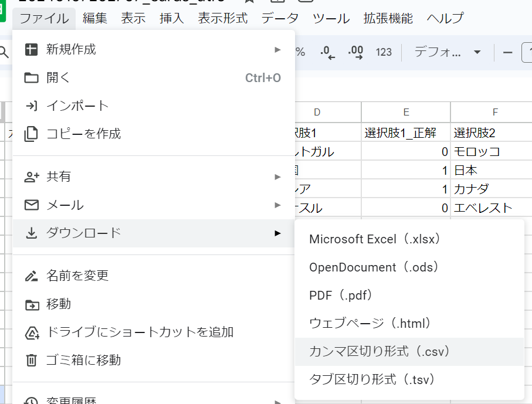Image resolution: width=532 pixels, height=404 pixels.
Task: Open the ヘルプ menu
Action: coord(445,18)
